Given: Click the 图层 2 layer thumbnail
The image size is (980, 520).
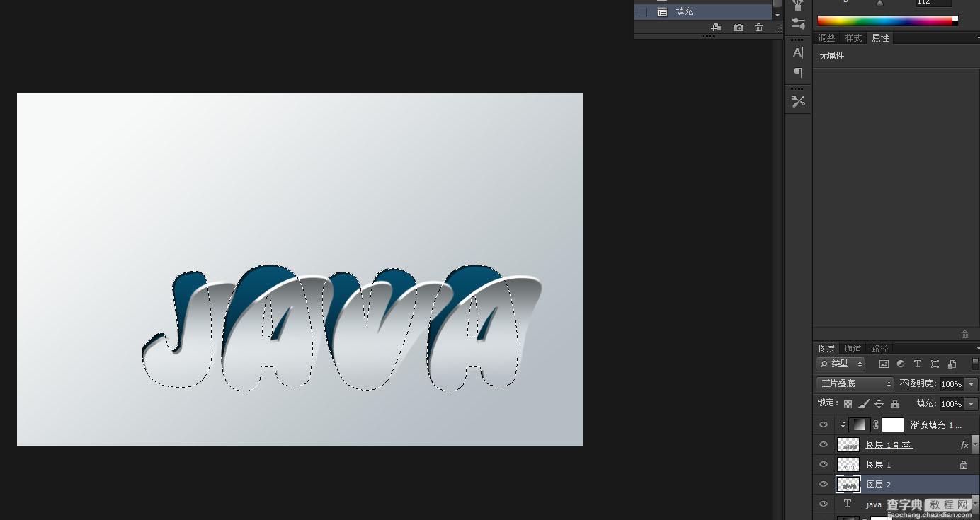Looking at the screenshot, I should coord(848,485).
